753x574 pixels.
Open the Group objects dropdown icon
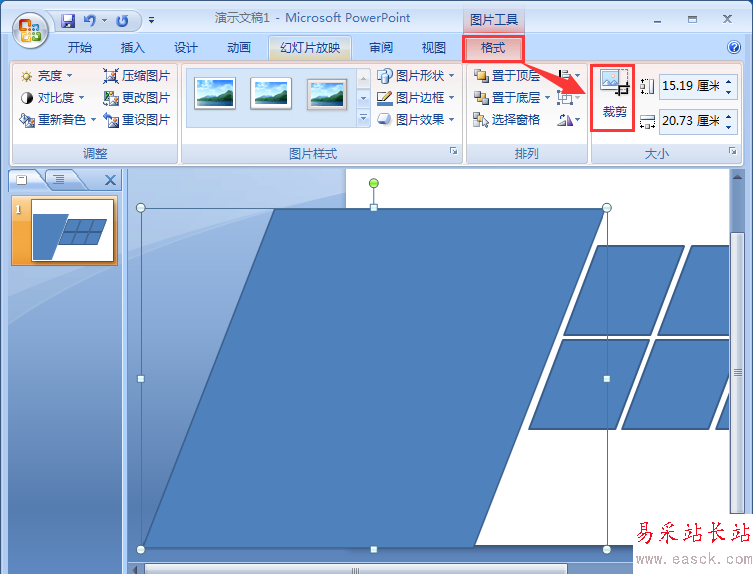pyautogui.click(x=569, y=98)
